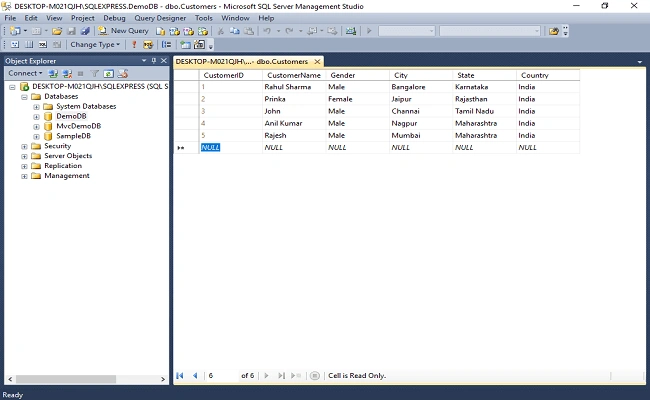Select the Replication folder

coord(63,166)
